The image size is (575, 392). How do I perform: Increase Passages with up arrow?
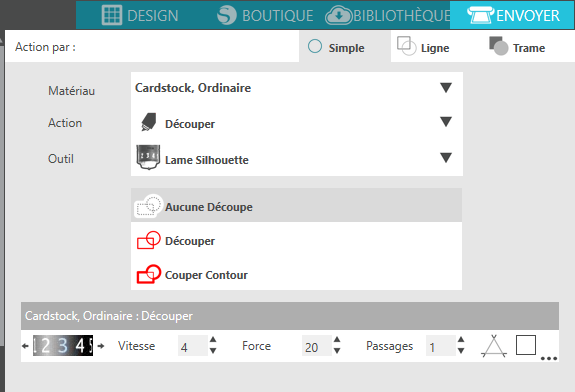[461, 340]
